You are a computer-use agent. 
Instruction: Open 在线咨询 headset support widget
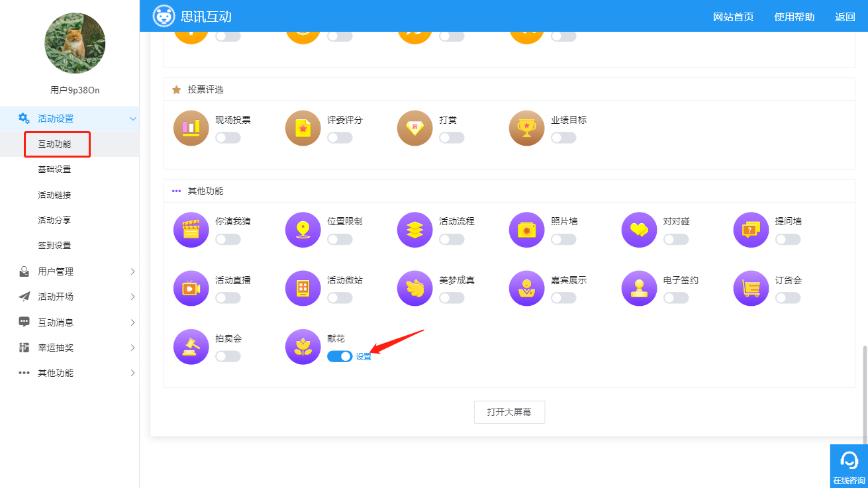tap(849, 466)
